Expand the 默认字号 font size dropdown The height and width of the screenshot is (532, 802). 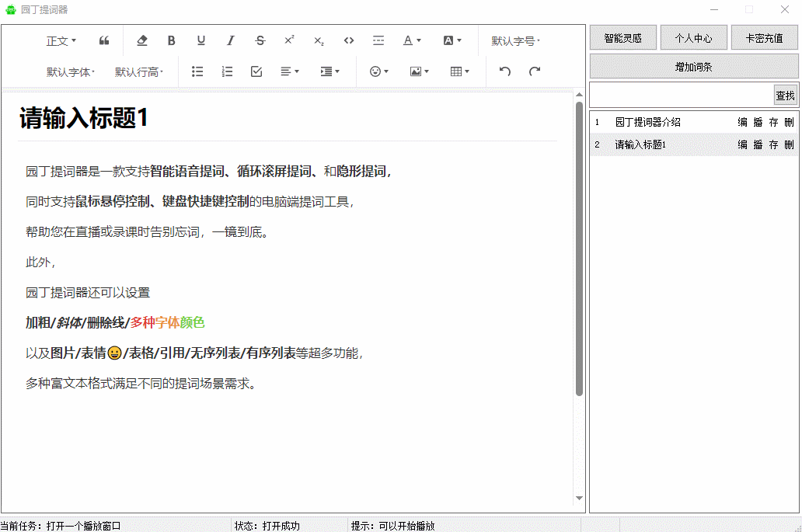click(515, 40)
